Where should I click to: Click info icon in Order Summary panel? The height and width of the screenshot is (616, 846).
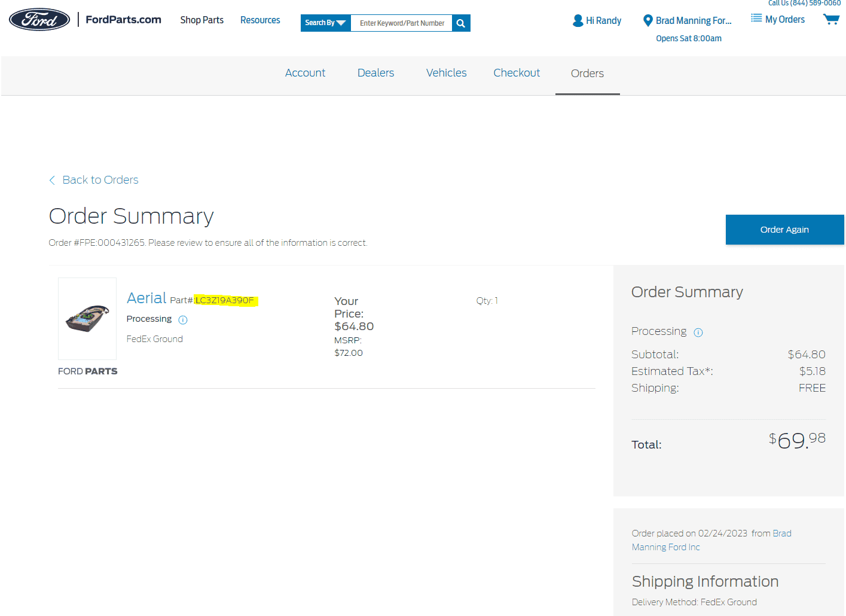tap(698, 333)
